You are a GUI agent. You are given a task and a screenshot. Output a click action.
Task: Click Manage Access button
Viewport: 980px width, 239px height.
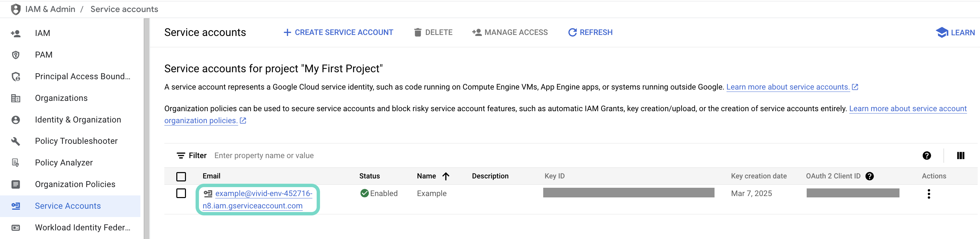tap(510, 33)
